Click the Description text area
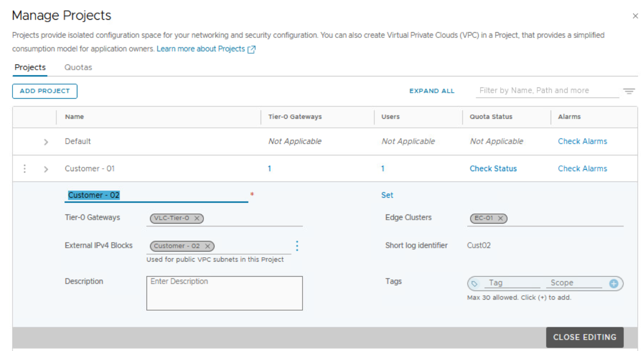Viewport: 644px width, 351px height. click(x=224, y=293)
